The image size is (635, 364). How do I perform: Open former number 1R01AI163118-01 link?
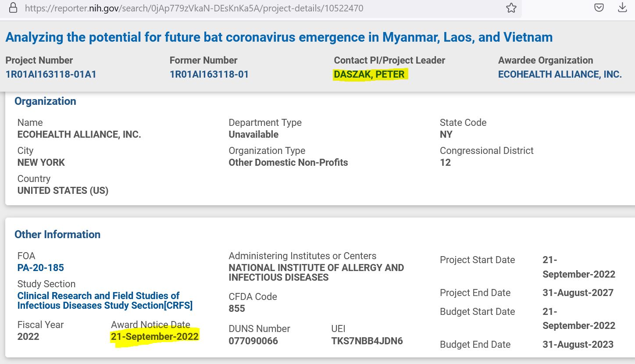click(x=209, y=75)
